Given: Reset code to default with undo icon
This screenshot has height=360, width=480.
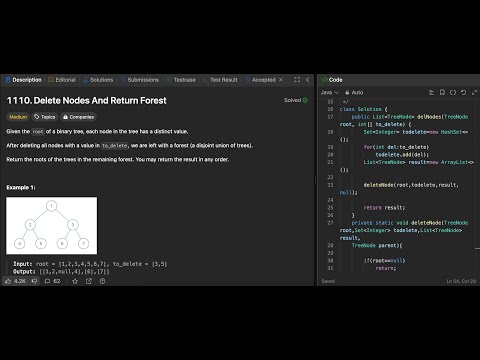Looking at the screenshot, I should click(463, 92).
